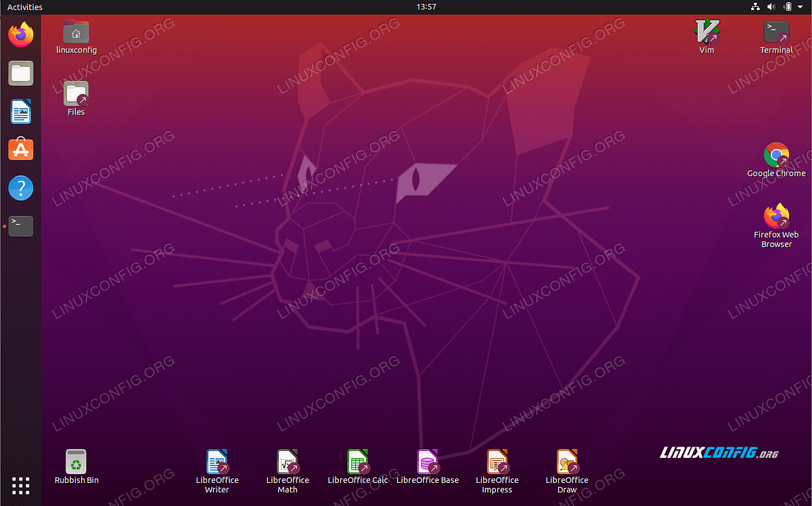Select the linuxconfig home folder
The height and width of the screenshot is (506, 812).
pos(76,37)
